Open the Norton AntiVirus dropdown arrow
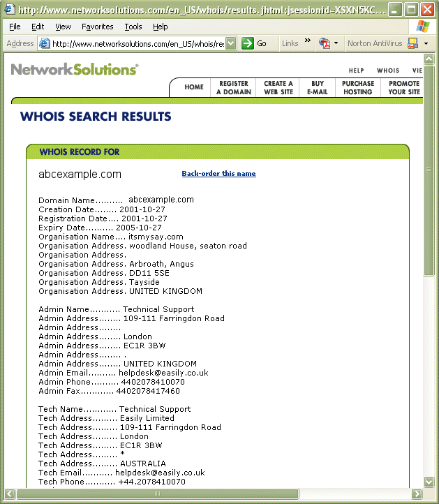This screenshot has height=504, width=439. click(x=426, y=43)
